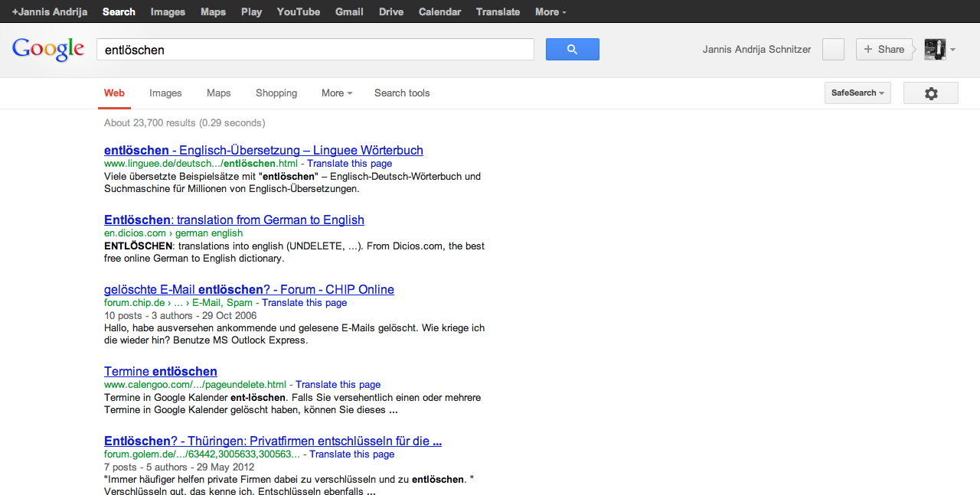Click the www.linguee.de green URL

(201, 164)
